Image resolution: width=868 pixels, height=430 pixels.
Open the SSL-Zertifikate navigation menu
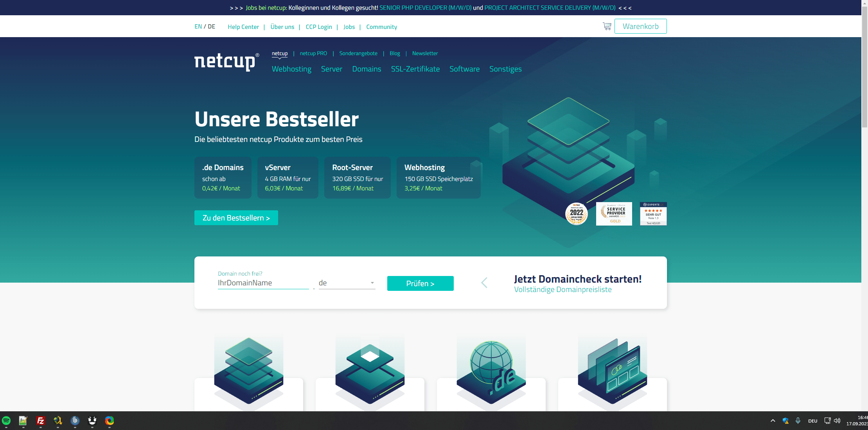coord(415,69)
